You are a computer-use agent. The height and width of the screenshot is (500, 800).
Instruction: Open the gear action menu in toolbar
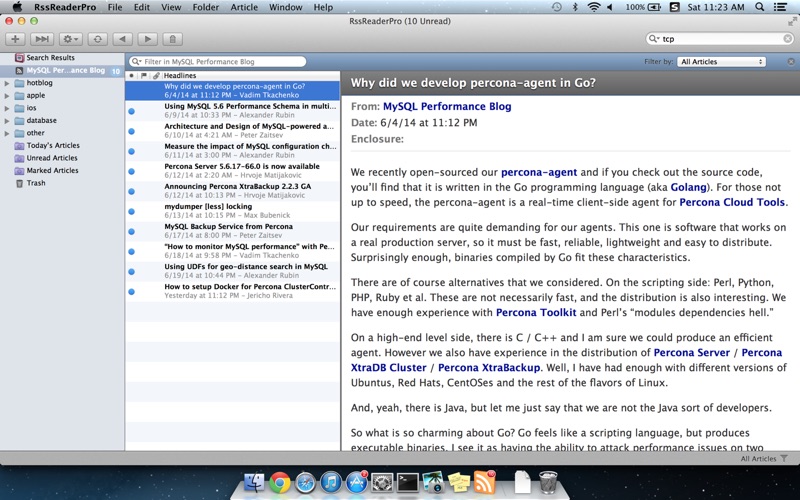click(70, 39)
